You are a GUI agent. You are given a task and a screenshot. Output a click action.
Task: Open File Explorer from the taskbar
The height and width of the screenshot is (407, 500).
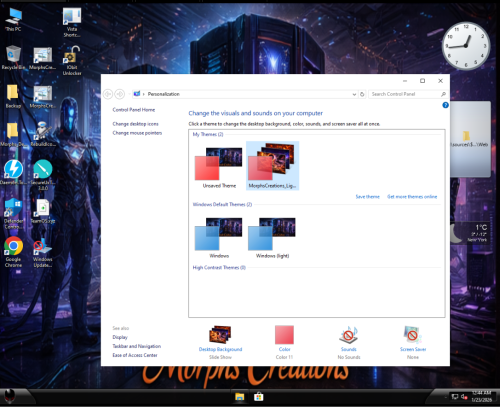point(239,397)
